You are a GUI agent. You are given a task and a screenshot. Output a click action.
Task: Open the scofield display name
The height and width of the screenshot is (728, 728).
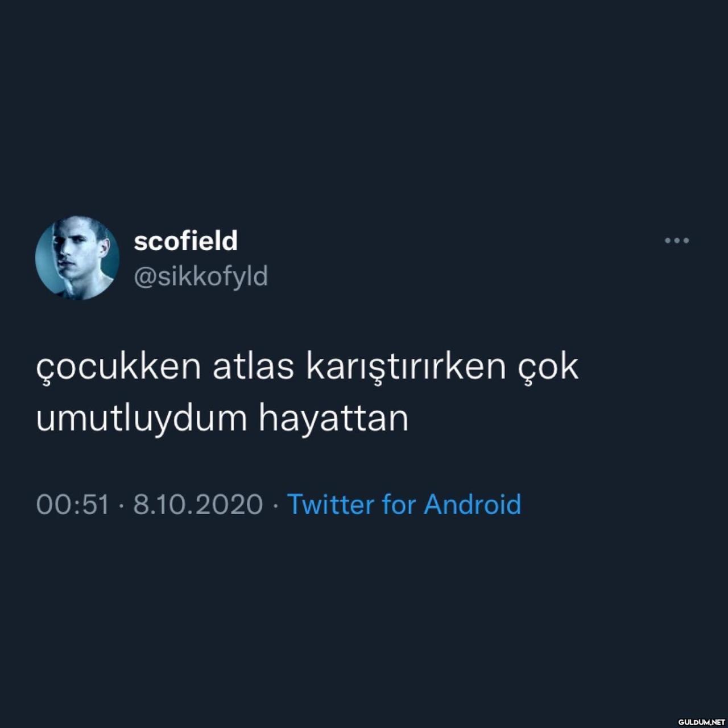[x=185, y=241]
